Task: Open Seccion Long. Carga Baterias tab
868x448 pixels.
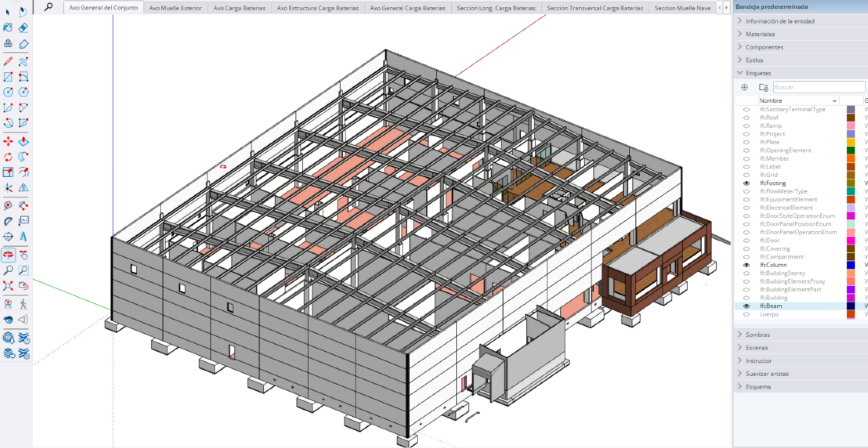Action: pos(496,8)
